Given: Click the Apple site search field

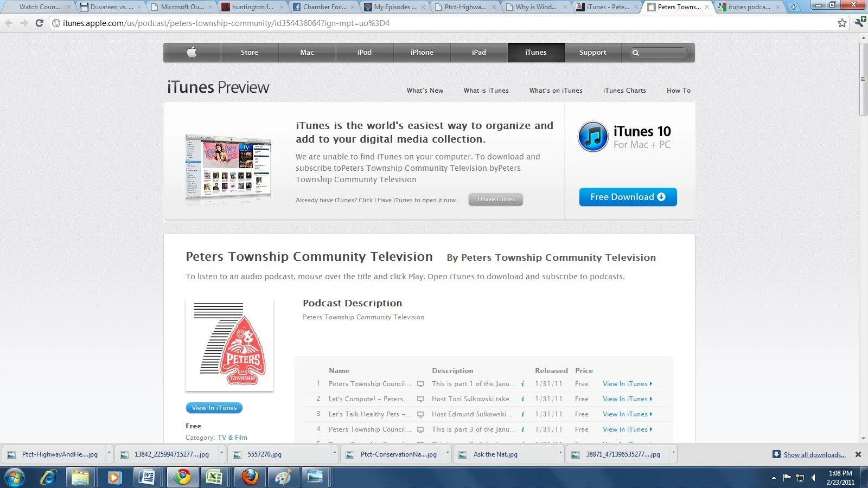Looking at the screenshot, I should pos(658,53).
